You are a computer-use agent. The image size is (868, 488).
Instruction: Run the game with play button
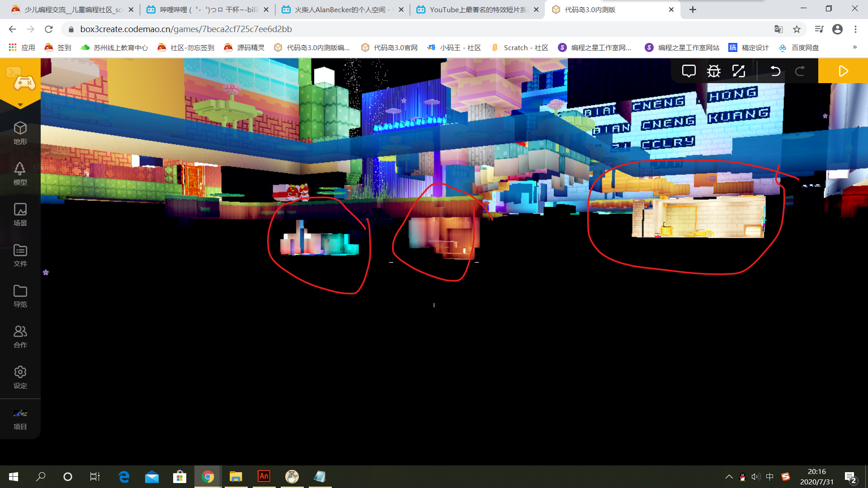tap(843, 71)
